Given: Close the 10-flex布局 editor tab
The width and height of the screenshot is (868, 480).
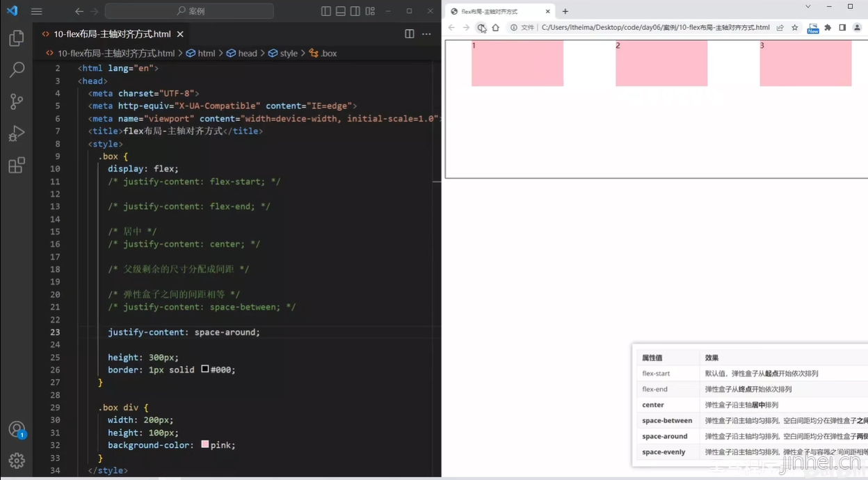Looking at the screenshot, I should [180, 34].
